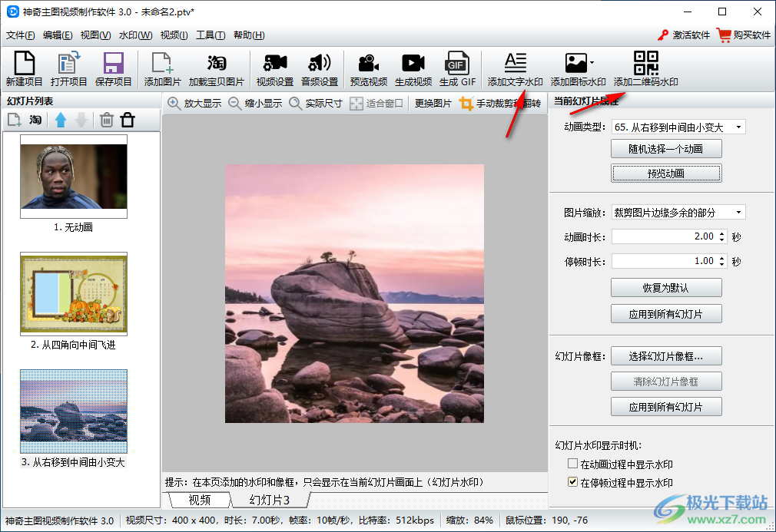Screen dimensions: 776x532
Task: Apply the picture frame to all slides
Action: [x=666, y=408]
